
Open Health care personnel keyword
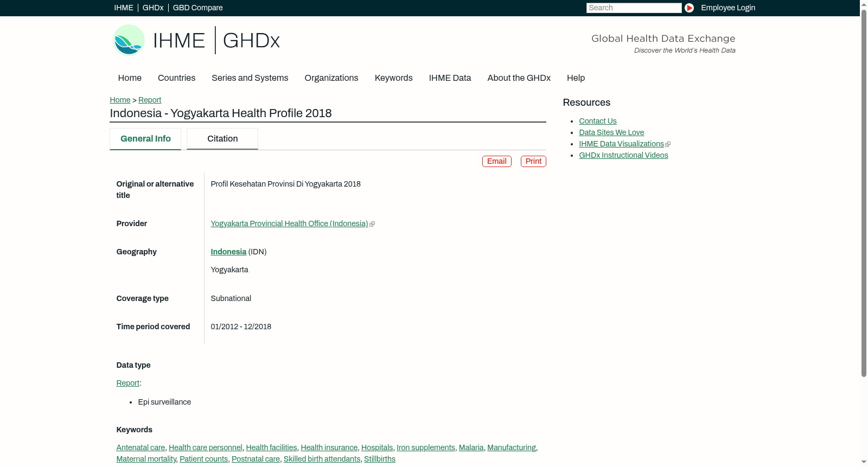coord(205,447)
